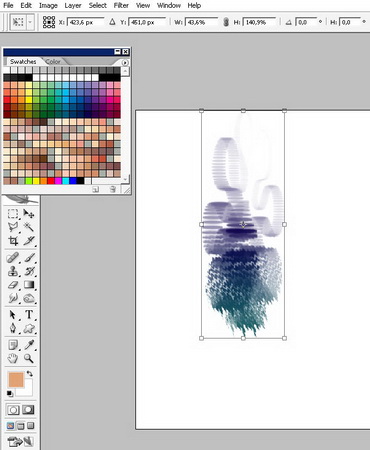Screen dimensions: 370x450
Task: Open the Edit menu
Action: coord(26,5)
